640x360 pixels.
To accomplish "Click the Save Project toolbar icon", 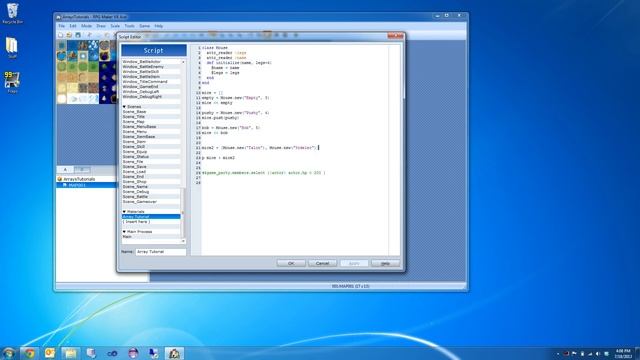I will [78, 35].
